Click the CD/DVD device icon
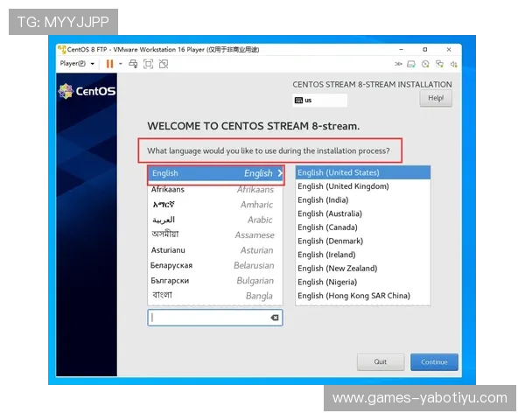 (425, 64)
